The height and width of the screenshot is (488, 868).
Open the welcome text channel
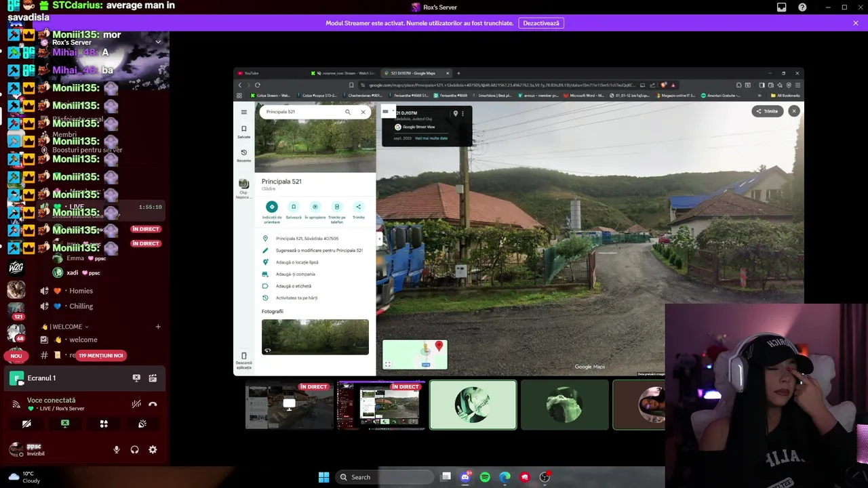pyautogui.click(x=83, y=340)
